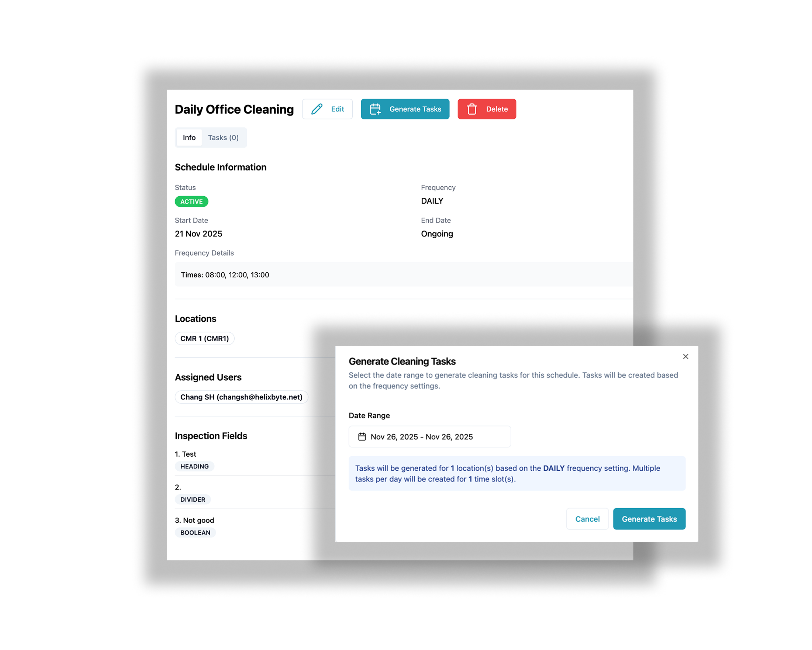This screenshot has height=650, width=812.
Task: Switch to the Tasks (0) tab
Action: click(x=224, y=137)
